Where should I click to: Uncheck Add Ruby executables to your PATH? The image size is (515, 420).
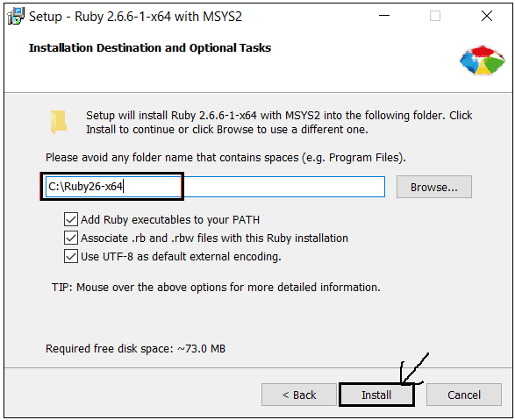[x=71, y=219]
